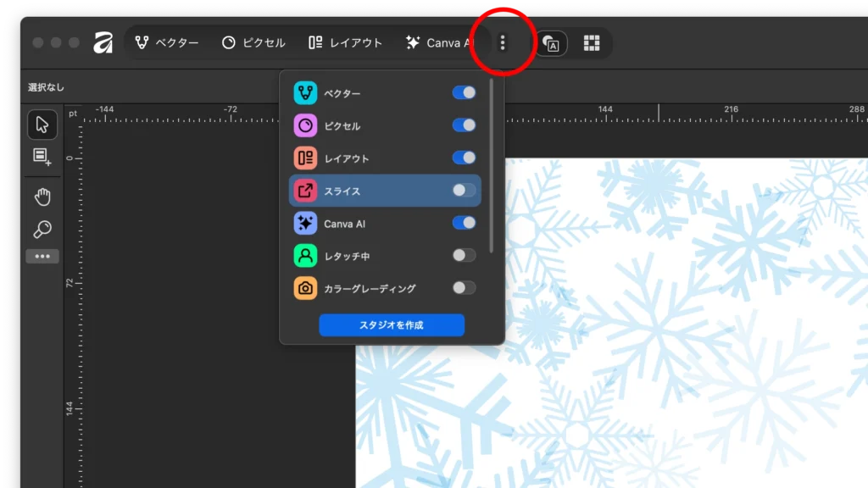Viewport: 868px width, 488px height.
Task: Select the Zoom magnifier tool
Action: point(42,229)
